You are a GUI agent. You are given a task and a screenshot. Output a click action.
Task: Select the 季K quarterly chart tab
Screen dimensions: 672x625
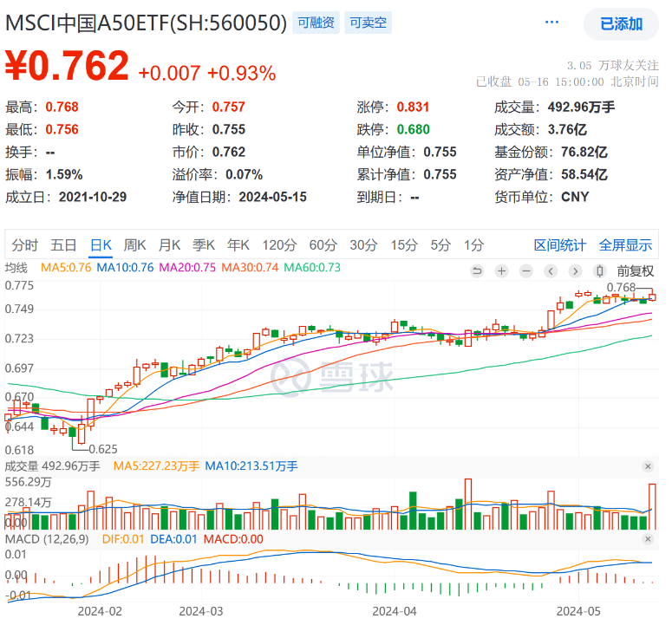coord(204,245)
